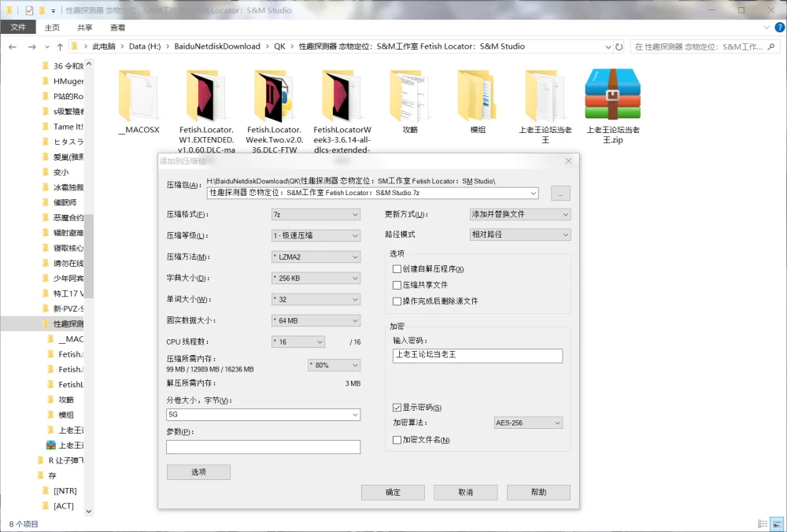Open the 加密算法 AES-256 dropdown

click(529, 423)
